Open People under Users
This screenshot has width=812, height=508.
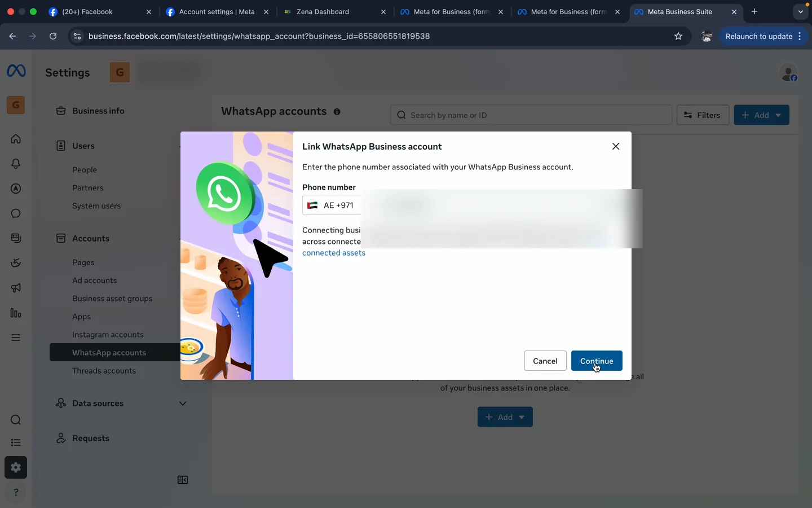(x=85, y=170)
